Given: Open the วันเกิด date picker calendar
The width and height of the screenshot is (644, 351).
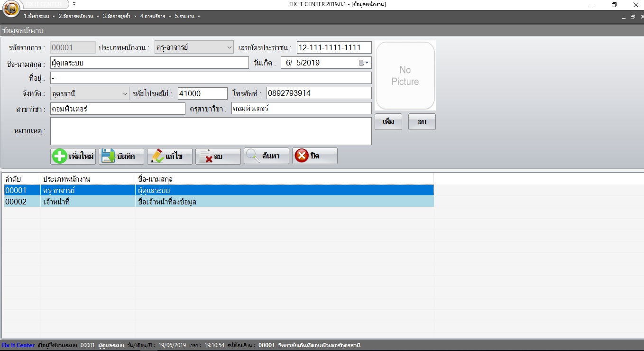Looking at the screenshot, I should 363,62.
